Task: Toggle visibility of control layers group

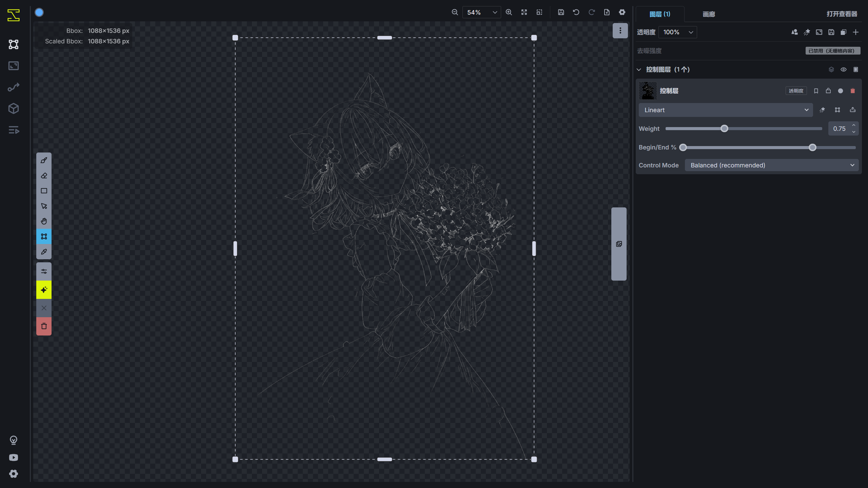Action: pos(844,69)
